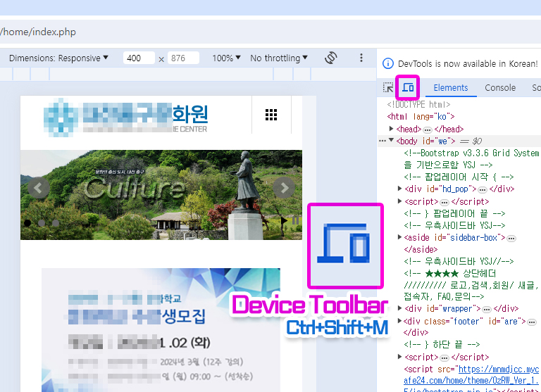The height and width of the screenshot is (392, 541).
Task: Expand the div hd_pop node
Action: pyautogui.click(x=401, y=189)
